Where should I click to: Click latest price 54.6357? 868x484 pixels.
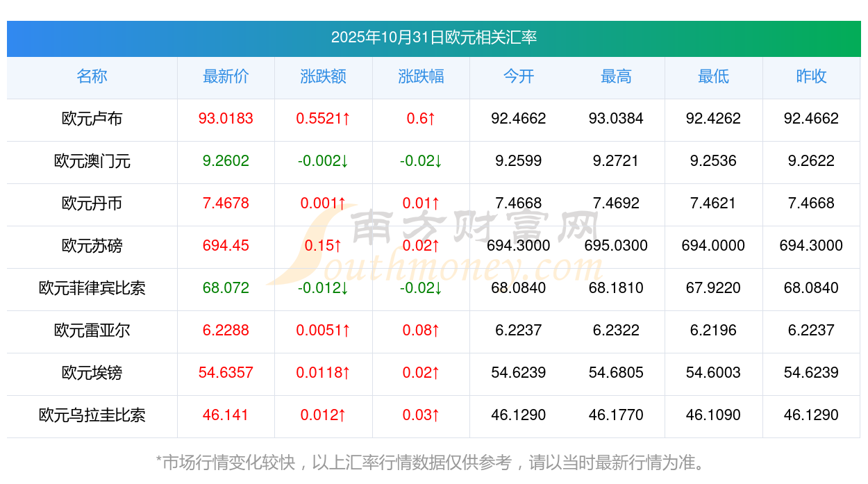click(x=226, y=373)
